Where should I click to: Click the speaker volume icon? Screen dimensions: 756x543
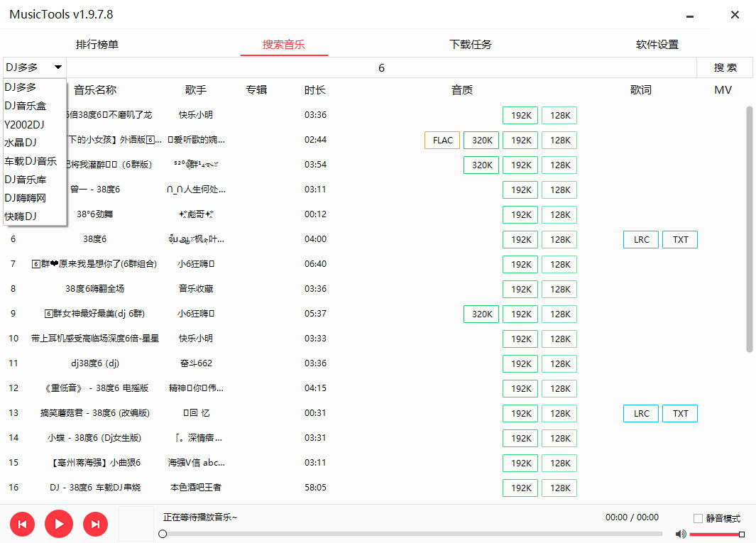point(681,534)
